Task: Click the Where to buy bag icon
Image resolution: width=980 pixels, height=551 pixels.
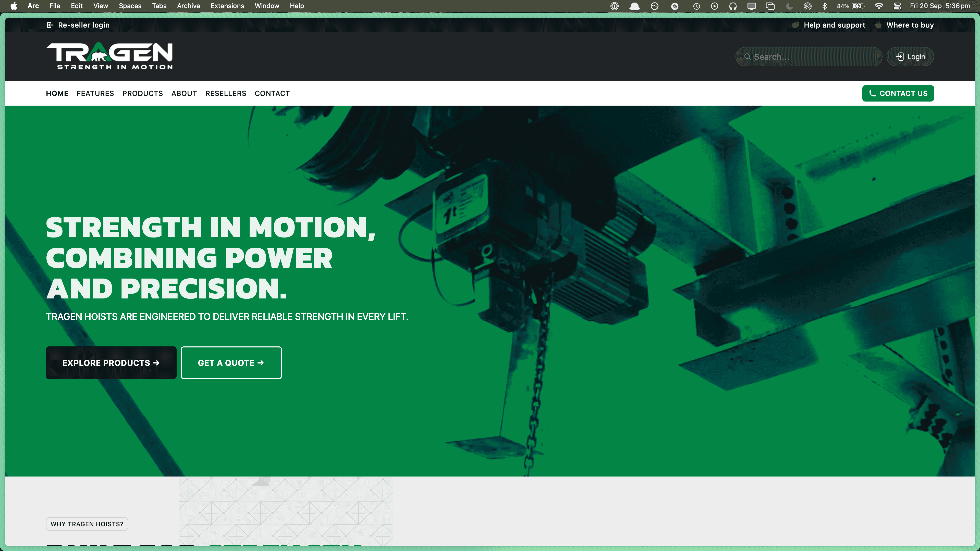Action: click(x=878, y=25)
